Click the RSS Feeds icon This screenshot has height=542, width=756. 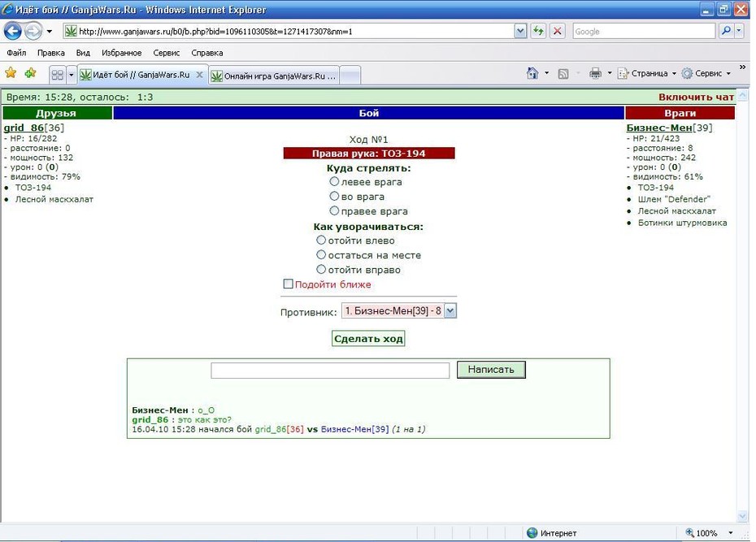pyautogui.click(x=563, y=74)
